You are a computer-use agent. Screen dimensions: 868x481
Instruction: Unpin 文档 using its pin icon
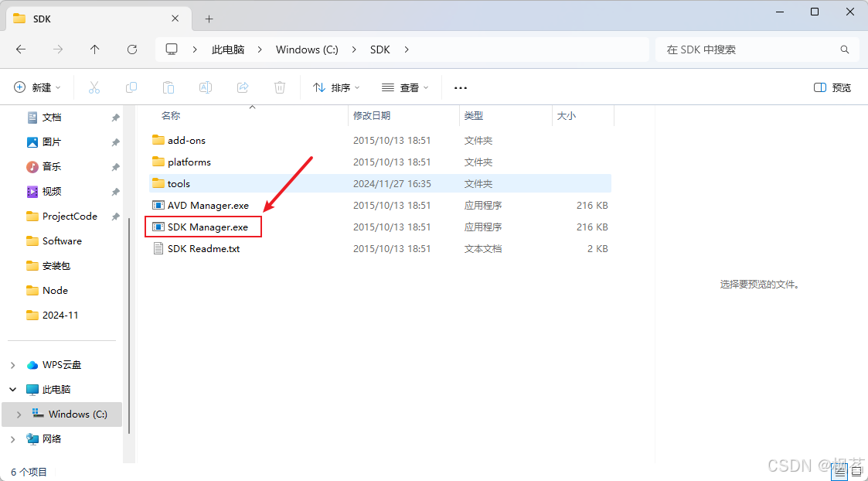click(115, 118)
